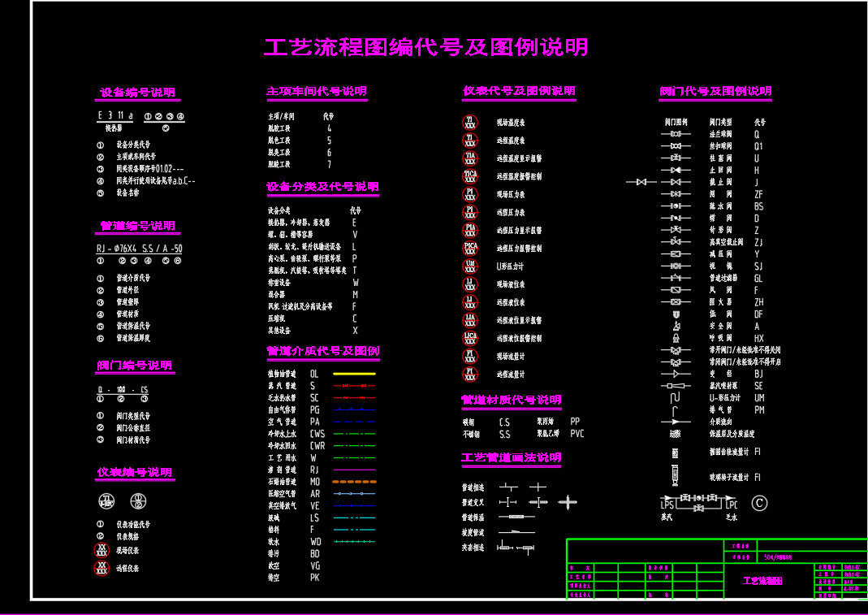Pick the pipe filter symbol with code GL

pyautogui.click(x=676, y=278)
